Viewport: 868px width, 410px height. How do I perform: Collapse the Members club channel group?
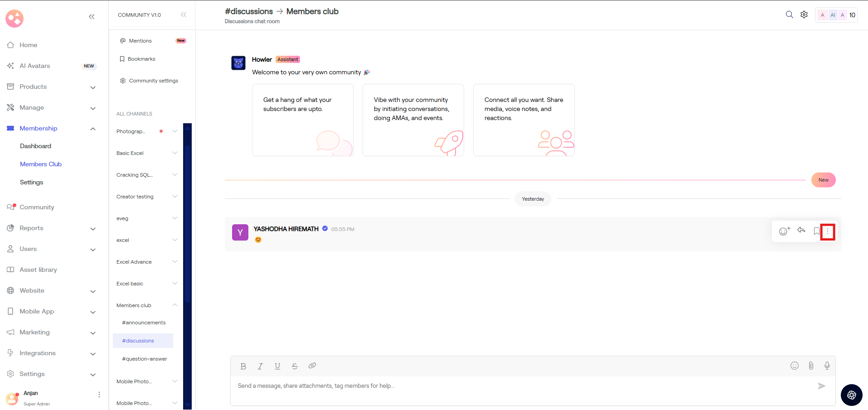(x=175, y=305)
